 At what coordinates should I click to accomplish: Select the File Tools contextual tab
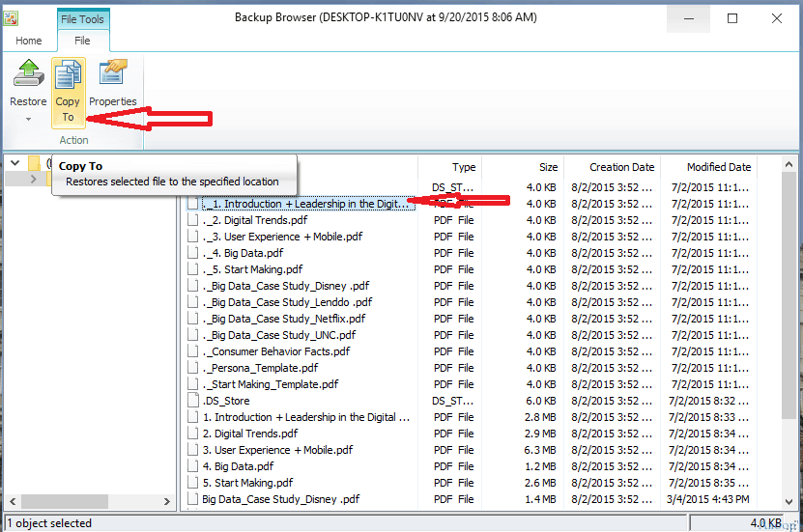pos(82,19)
